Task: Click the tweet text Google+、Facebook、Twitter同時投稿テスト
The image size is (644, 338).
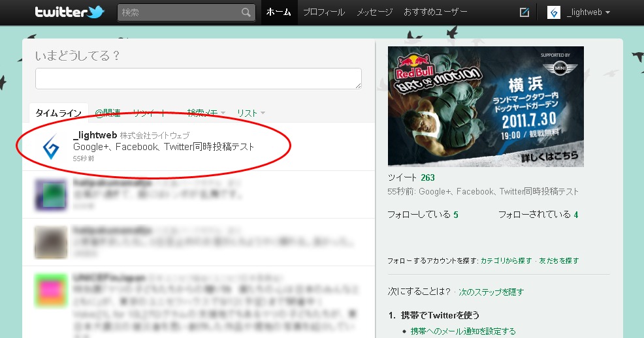Action: [x=163, y=147]
